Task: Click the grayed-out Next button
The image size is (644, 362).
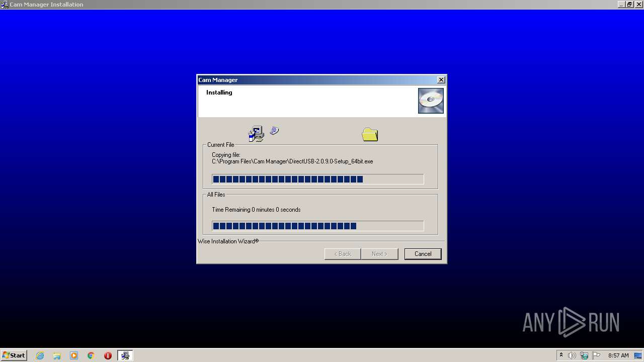Action: tap(379, 254)
